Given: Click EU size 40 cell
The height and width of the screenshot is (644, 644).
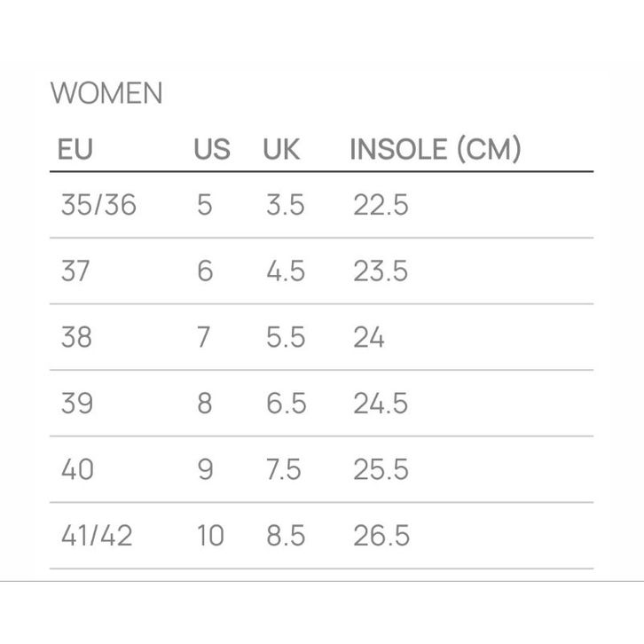Looking at the screenshot, I should click(x=77, y=469).
